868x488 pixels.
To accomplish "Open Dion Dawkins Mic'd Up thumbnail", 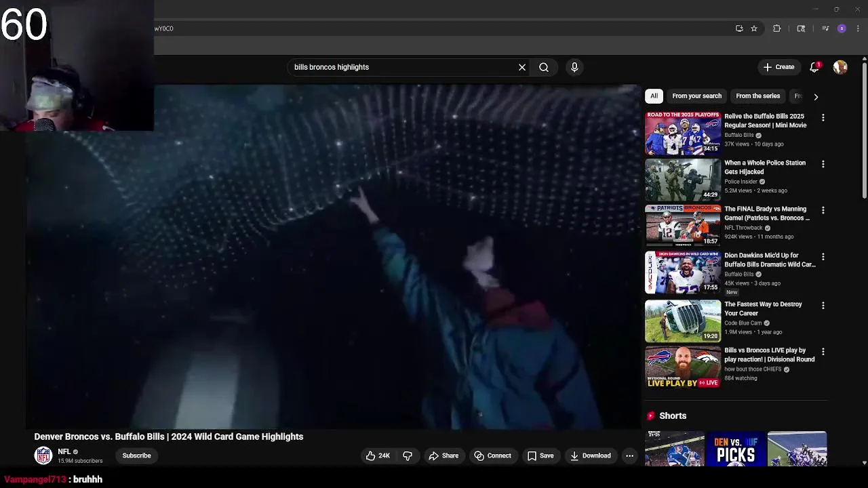I will 683,272.
